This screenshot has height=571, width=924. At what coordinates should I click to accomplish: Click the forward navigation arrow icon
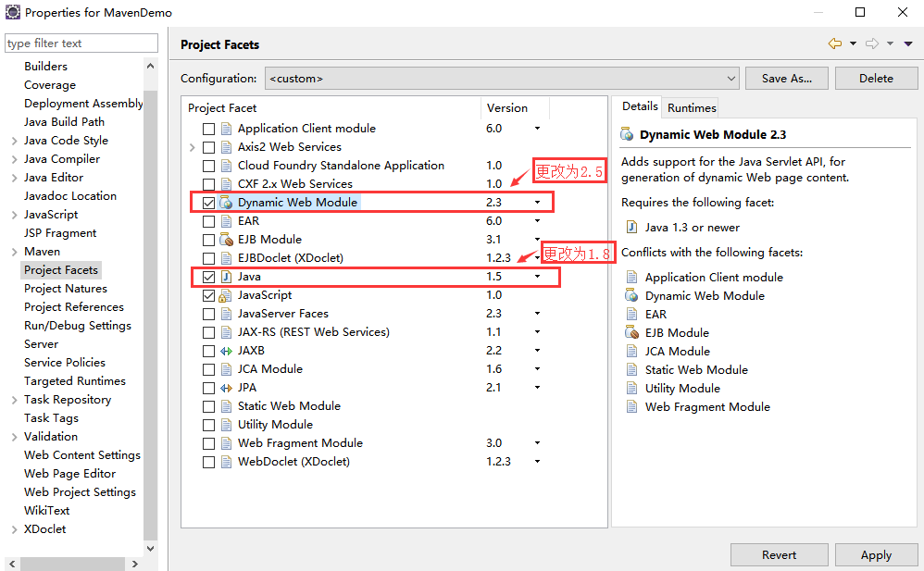pos(872,43)
